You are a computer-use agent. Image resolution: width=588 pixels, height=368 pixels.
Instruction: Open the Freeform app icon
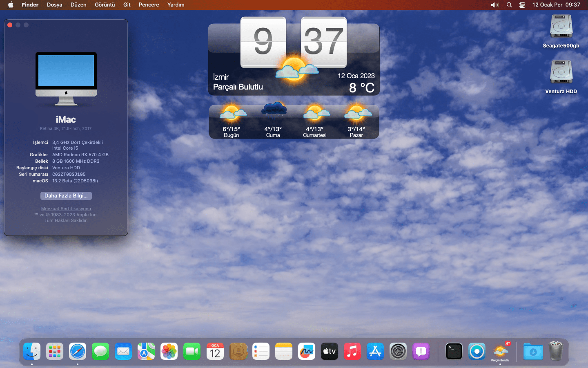pyautogui.click(x=307, y=351)
